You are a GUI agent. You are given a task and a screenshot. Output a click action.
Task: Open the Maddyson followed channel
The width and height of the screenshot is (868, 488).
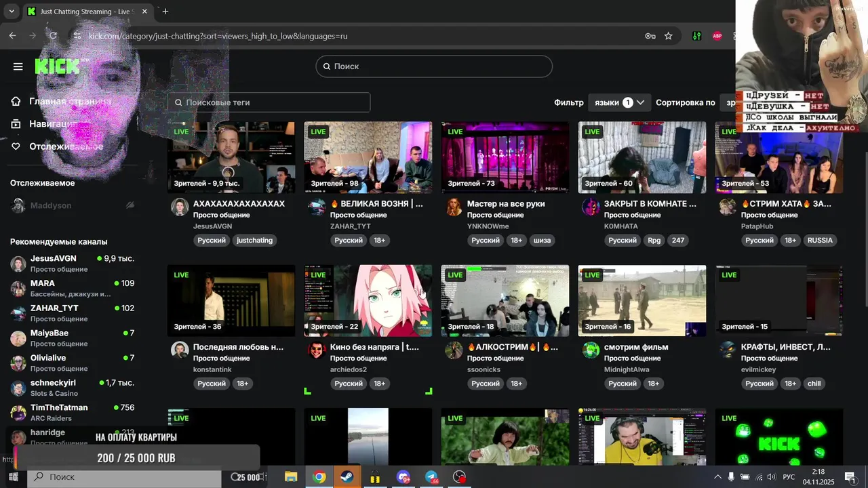[x=73, y=205]
